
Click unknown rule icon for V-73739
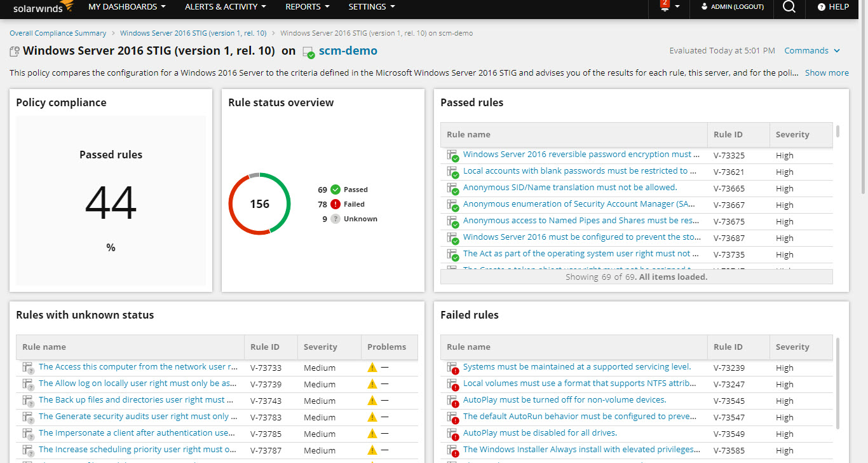28,384
